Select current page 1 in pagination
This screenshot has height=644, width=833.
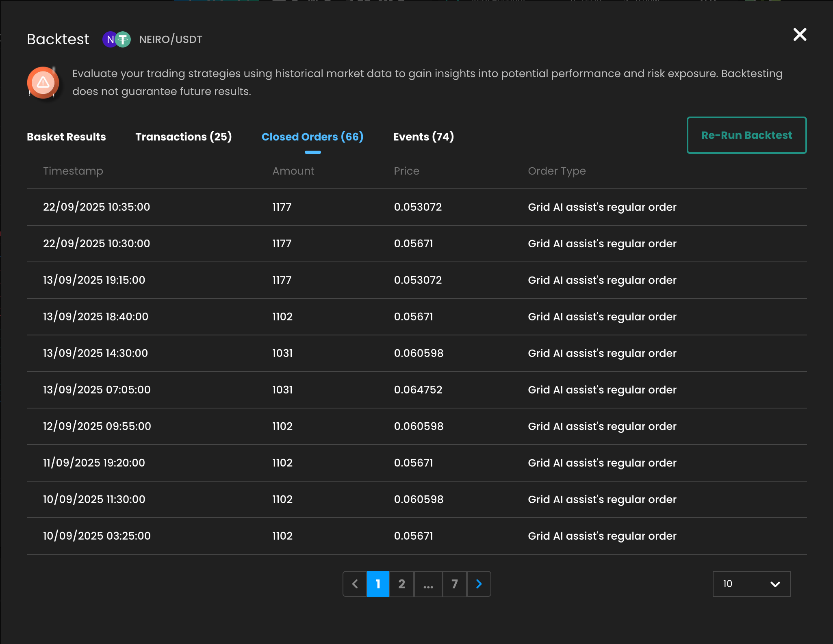coord(378,584)
